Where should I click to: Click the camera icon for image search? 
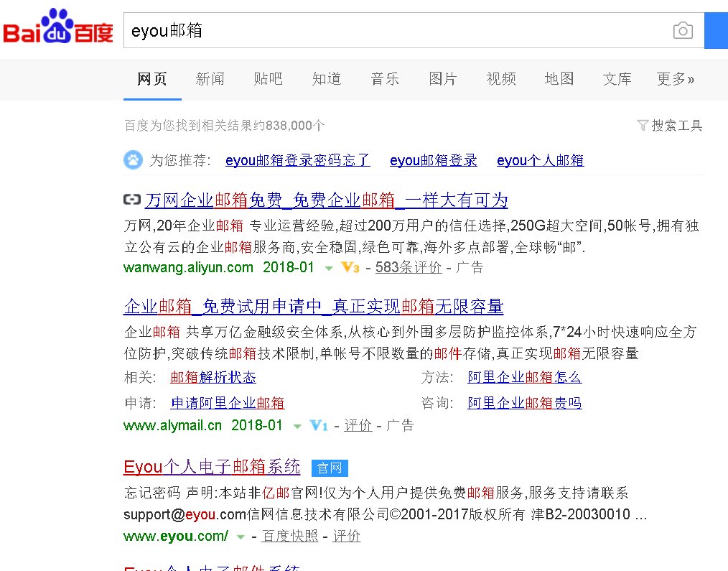(x=682, y=30)
